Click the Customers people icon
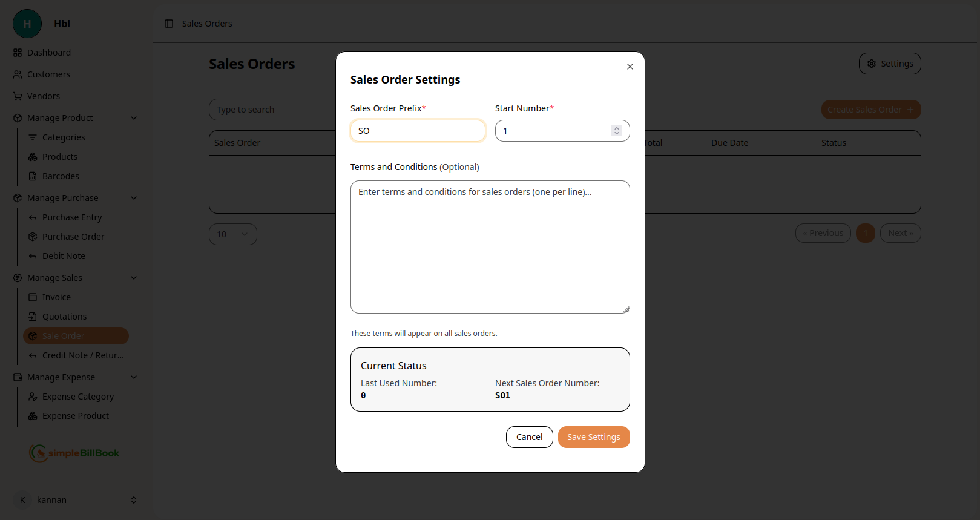Image resolution: width=980 pixels, height=520 pixels. click(x=18, y=74)
